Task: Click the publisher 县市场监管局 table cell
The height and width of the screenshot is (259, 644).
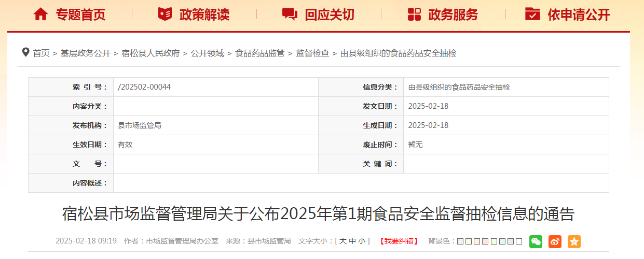Action: pyautogui.click(x=216, y=125)
